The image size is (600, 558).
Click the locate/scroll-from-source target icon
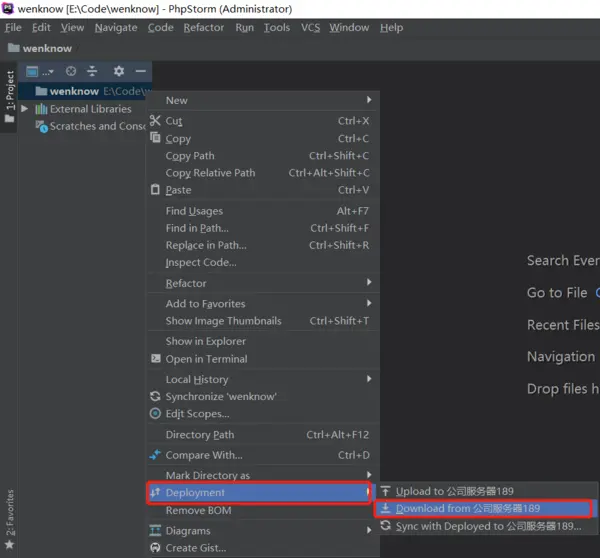71,71
